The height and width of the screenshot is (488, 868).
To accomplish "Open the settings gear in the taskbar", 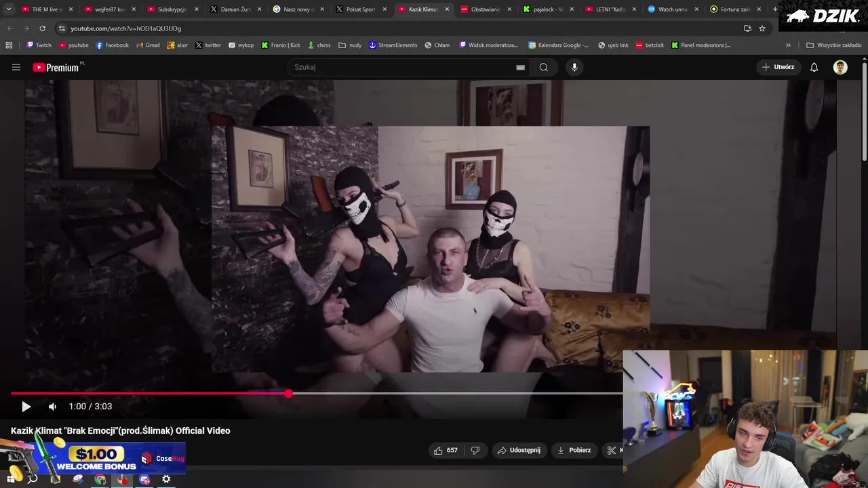I will pos(166,479).
